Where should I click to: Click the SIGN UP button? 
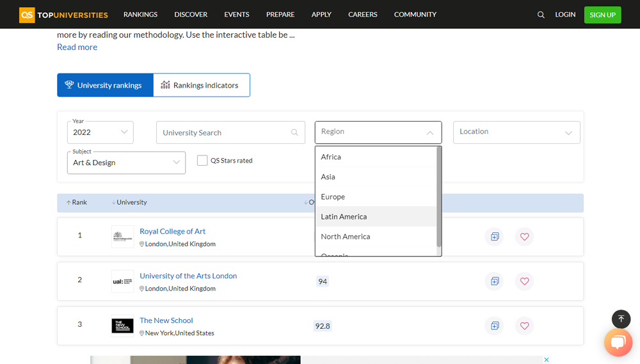(602, 15)
